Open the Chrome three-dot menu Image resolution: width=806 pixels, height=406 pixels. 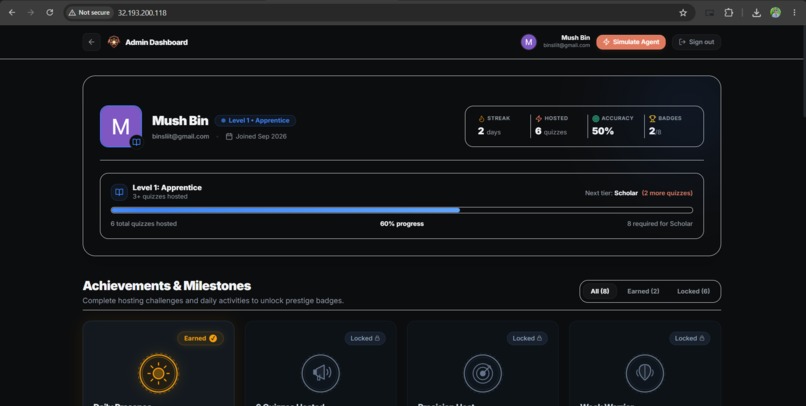pos(794,13)
